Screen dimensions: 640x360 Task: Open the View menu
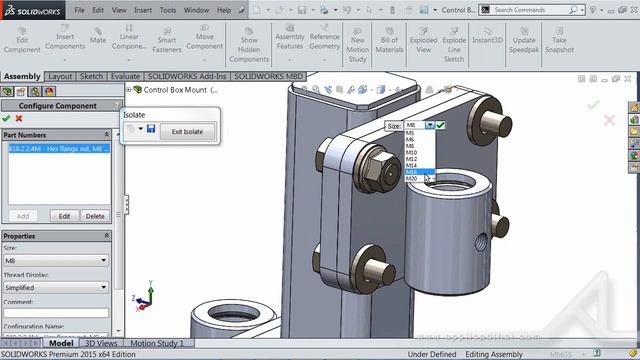119,10
